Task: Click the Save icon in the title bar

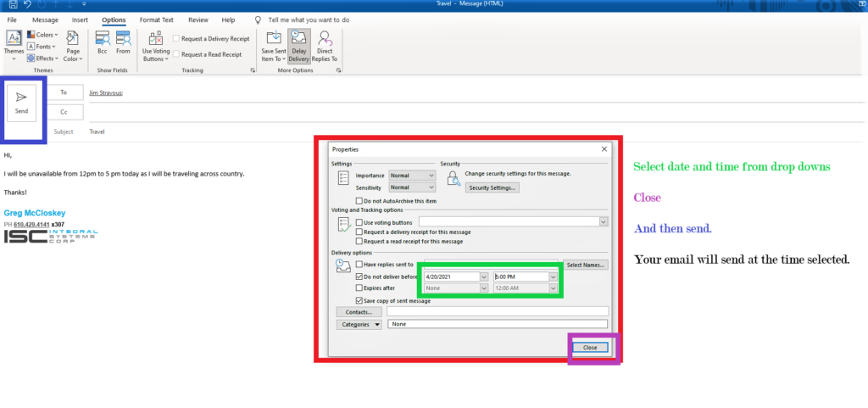Action: pos(13,4)
